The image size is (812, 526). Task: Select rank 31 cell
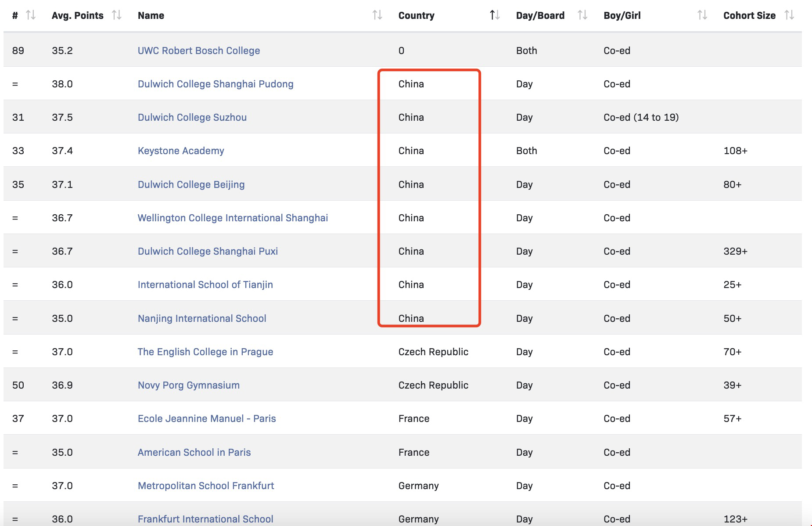(x=18, y=117)
